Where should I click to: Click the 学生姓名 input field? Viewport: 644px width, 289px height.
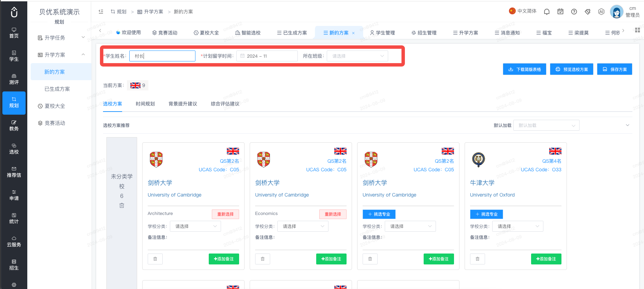[x=162, y=56]
